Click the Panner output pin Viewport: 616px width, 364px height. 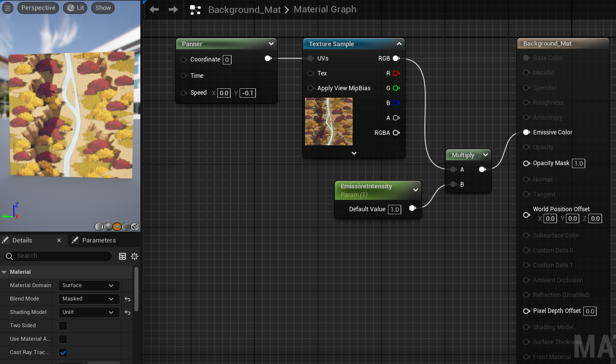(268, 59)
